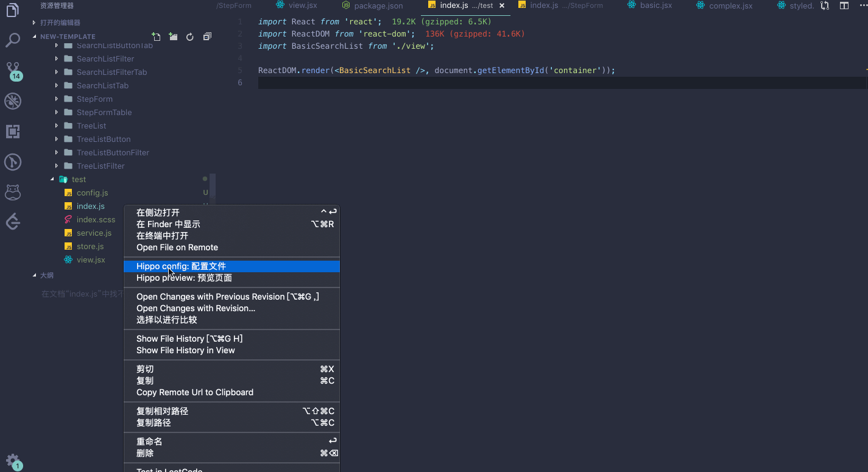Click the New File icon in explorer header
The height and width of the screenshot is (472, 868).
tap(156, 37)
